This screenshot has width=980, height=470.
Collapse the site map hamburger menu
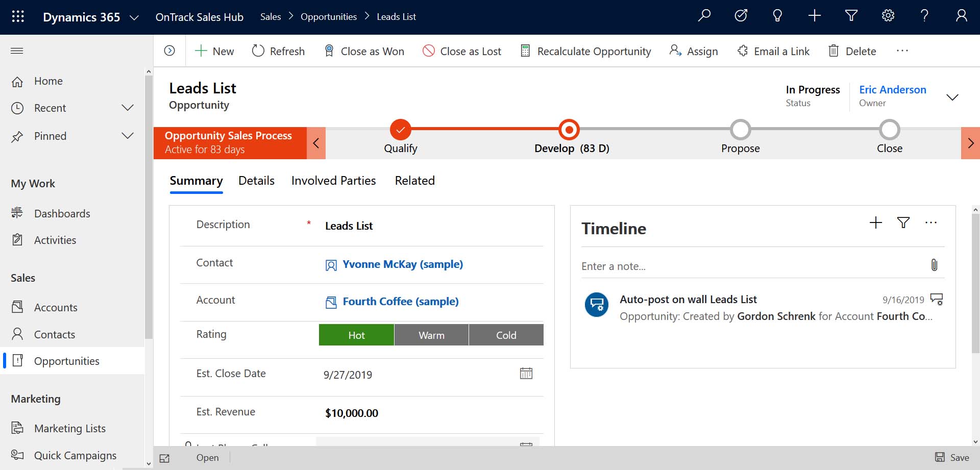click(17, 51)
